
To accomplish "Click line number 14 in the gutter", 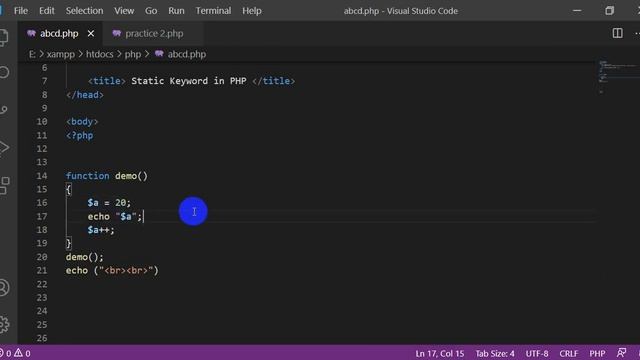I will 42,176.
